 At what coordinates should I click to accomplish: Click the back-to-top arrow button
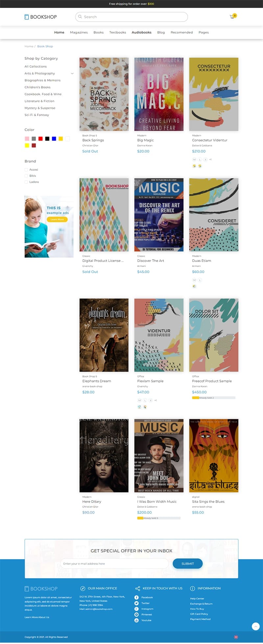(x=256, y=626)
